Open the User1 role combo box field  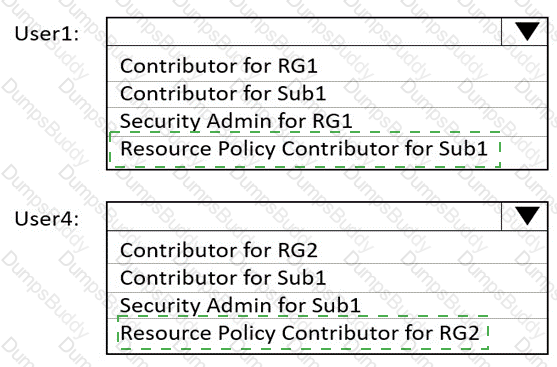click(327, 32)
